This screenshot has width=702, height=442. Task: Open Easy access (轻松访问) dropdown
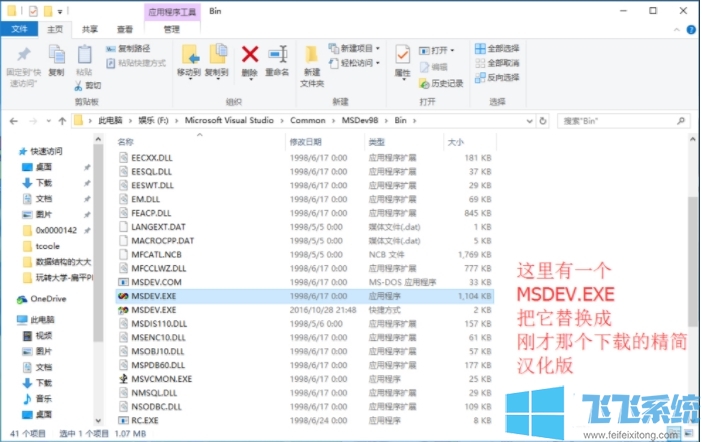pyautogui.click(x=354, y=63)
